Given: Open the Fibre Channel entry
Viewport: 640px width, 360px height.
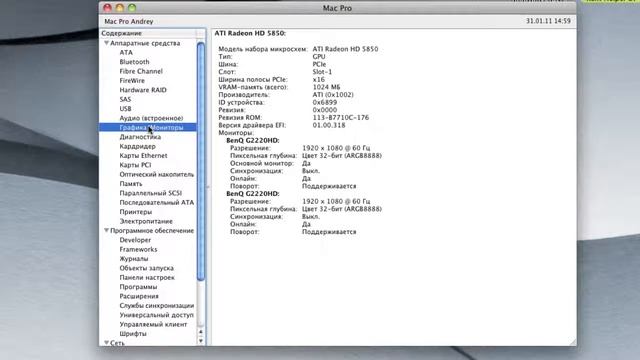Looking at the screenshot, I should [141, 71].
